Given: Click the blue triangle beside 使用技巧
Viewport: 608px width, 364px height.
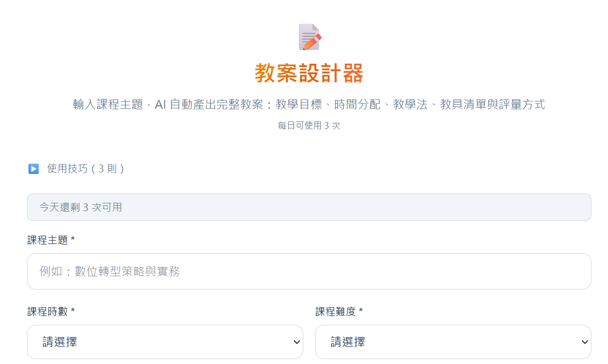Looking at the screenshot, I should pos(33,169).
